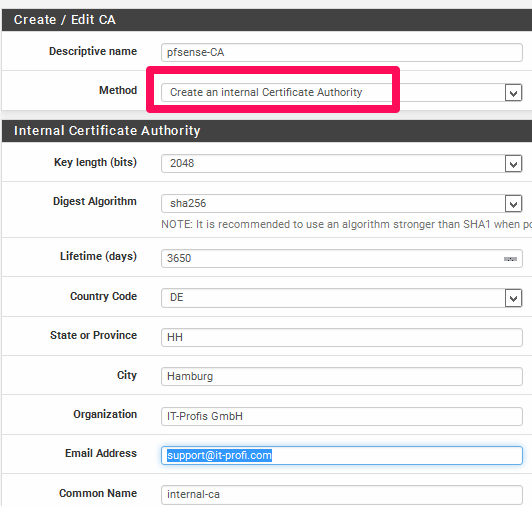532x506 pixels.
Task: Click the Email Address label
Action: (101, 453)
